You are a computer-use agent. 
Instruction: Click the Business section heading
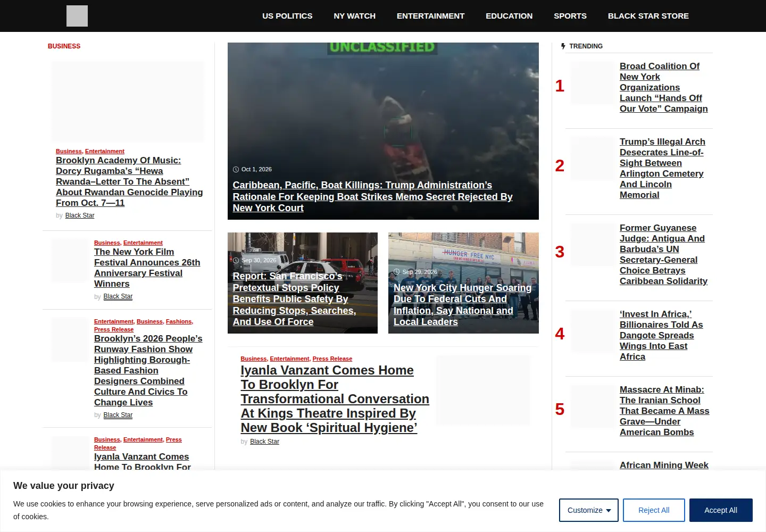click(64, 46)
